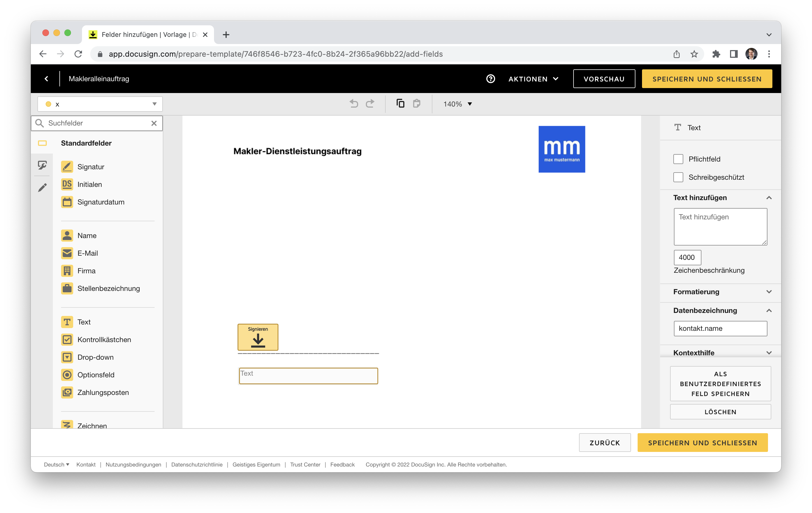This screenshot has height=513, width=812.
Task: Open help via question mark icon
Action: (491, 79)
